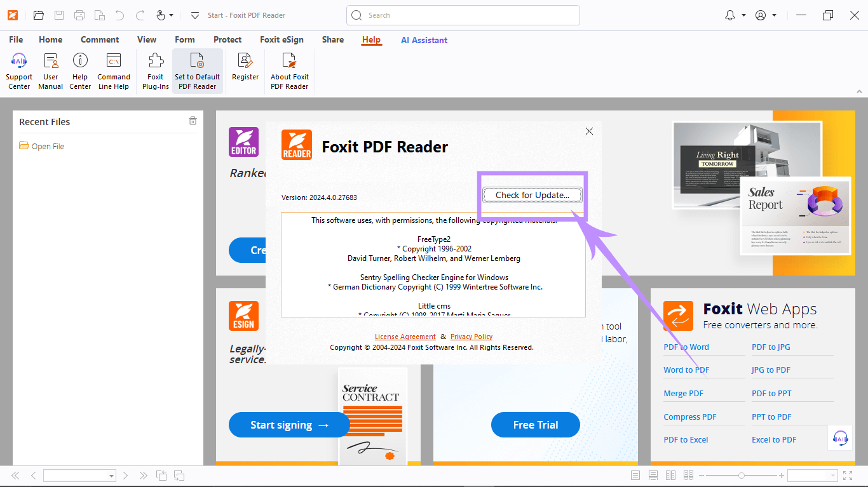Switch to the Comment tab
The height and width of the screenshot is (487, 868).
(x=100, y=39)
